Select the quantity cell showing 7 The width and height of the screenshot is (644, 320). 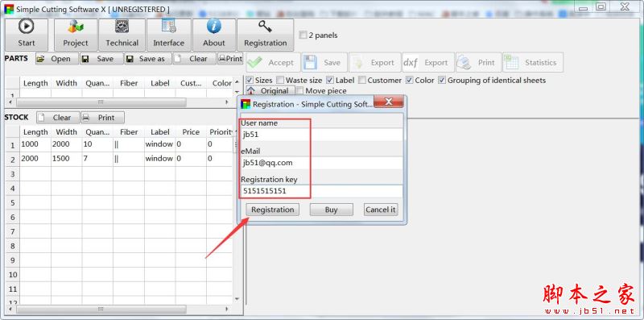pos(97,159)
